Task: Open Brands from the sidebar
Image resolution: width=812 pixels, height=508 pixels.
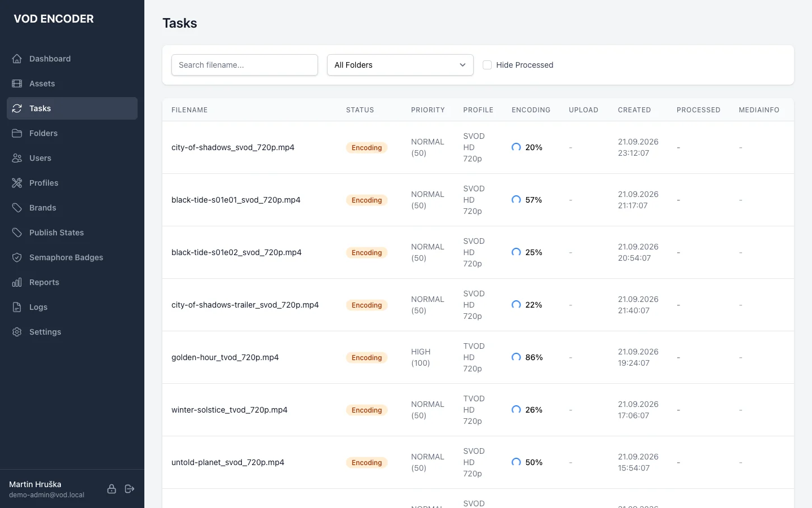Action: [72, 208]
